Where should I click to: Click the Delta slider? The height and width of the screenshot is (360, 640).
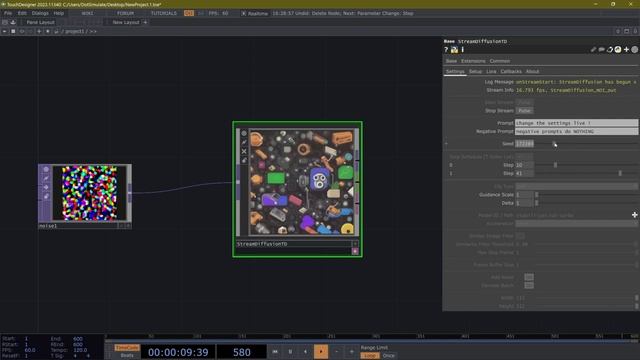(x=586, y=203)
